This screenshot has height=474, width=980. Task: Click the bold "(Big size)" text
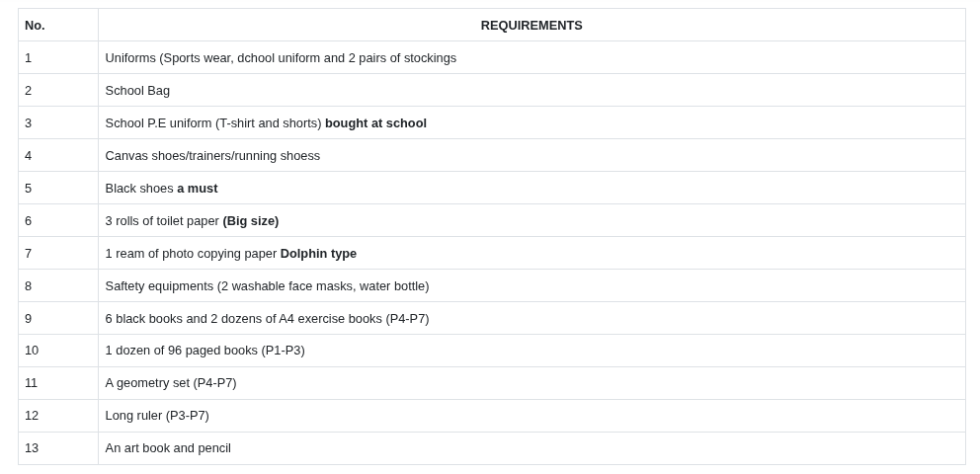[251, 221]
